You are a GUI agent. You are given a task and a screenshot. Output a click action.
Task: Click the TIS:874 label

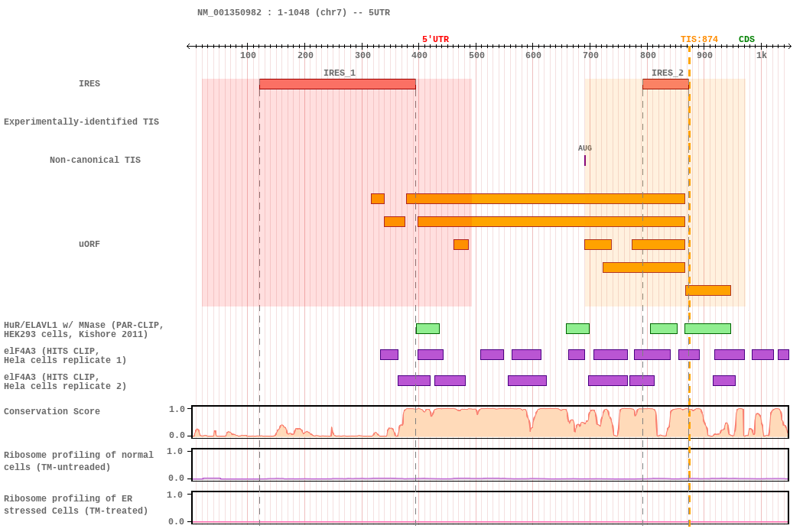pos(699,40)
